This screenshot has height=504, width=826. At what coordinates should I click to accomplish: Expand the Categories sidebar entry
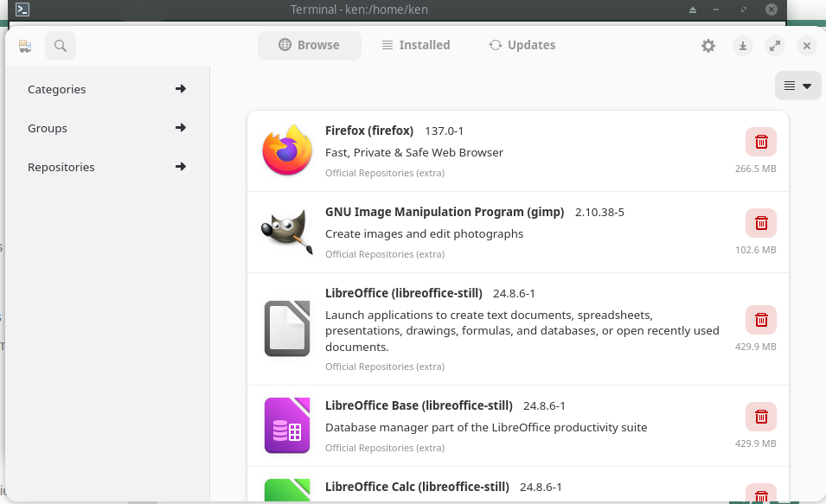[107, 89]
